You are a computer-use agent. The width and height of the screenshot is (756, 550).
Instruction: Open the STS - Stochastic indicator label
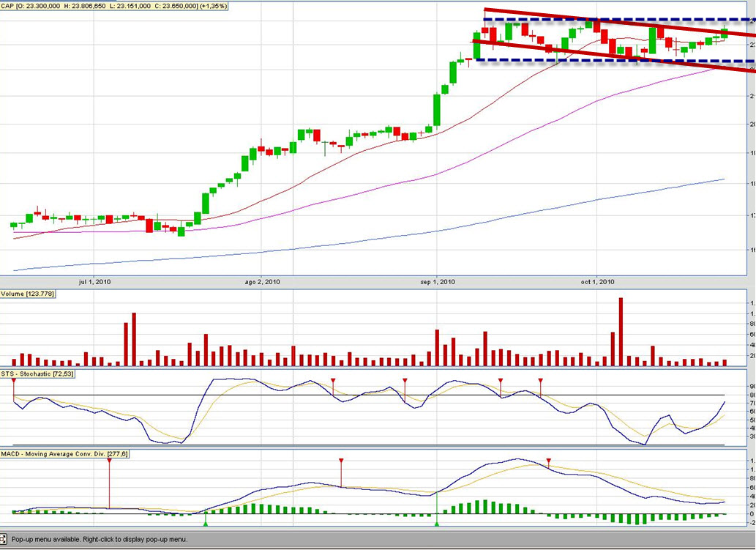(37, 374)
